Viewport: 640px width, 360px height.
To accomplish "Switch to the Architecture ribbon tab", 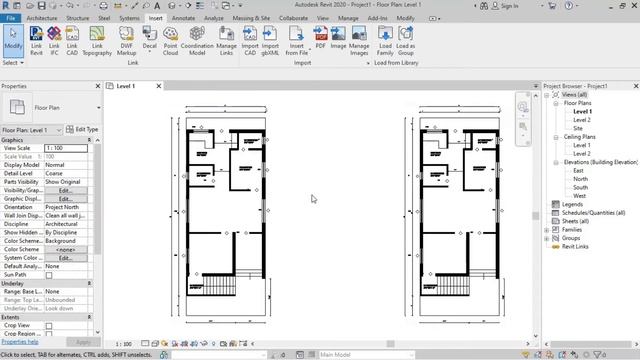I will 42,18.
